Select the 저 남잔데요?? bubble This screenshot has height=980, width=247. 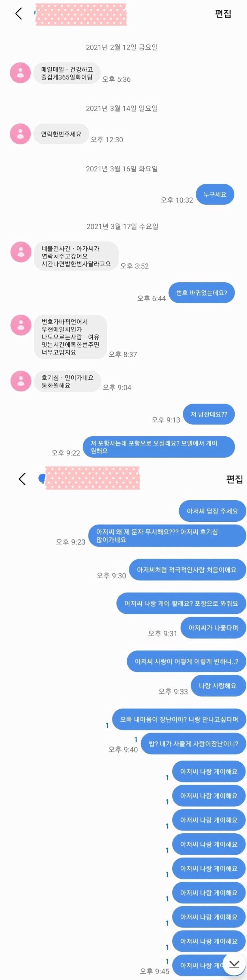click(209, 414)
